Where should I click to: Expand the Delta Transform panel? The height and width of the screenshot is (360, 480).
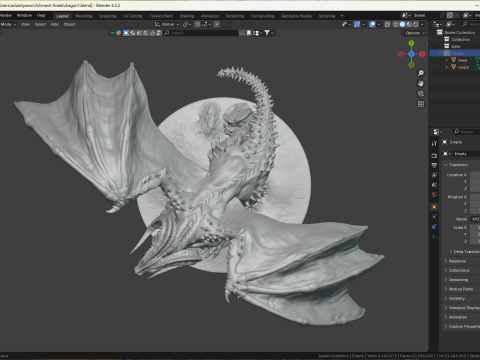click(x=464, y=251)
